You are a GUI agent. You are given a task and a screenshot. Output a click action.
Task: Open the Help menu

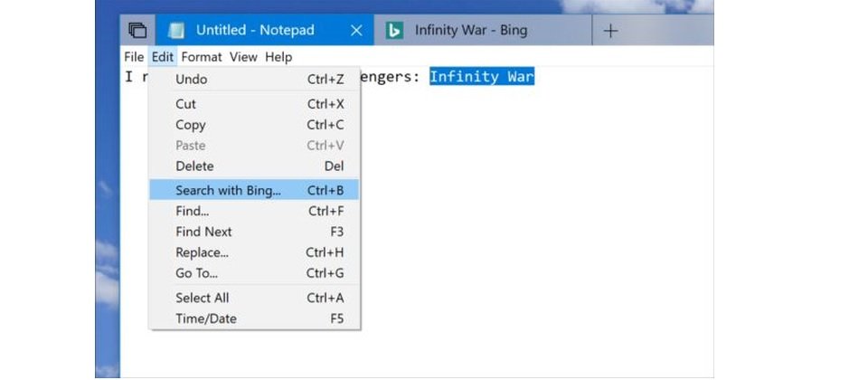pos(278,57)
